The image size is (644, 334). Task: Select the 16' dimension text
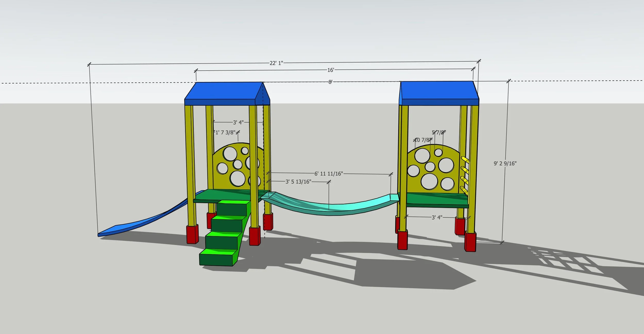click(331, 70)
